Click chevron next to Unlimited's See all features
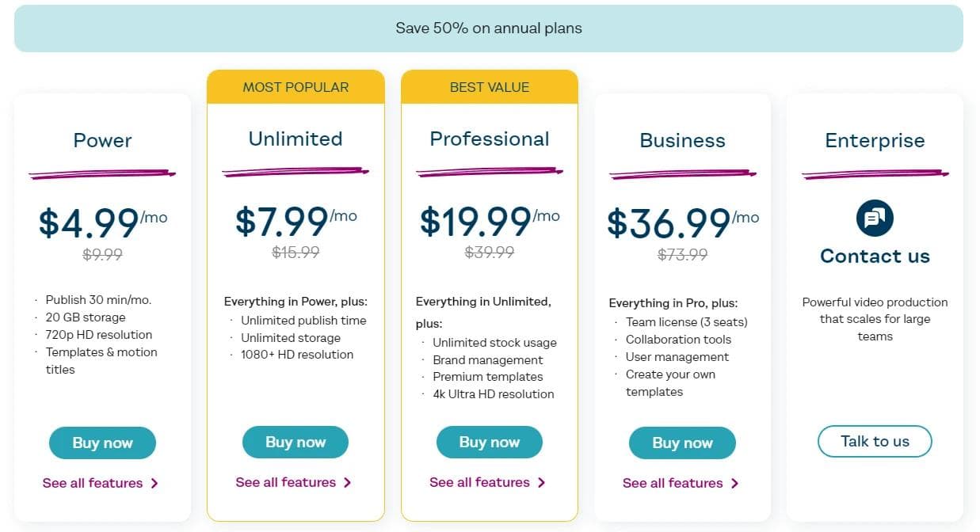The image size is (980, 532). pos(347,483)
